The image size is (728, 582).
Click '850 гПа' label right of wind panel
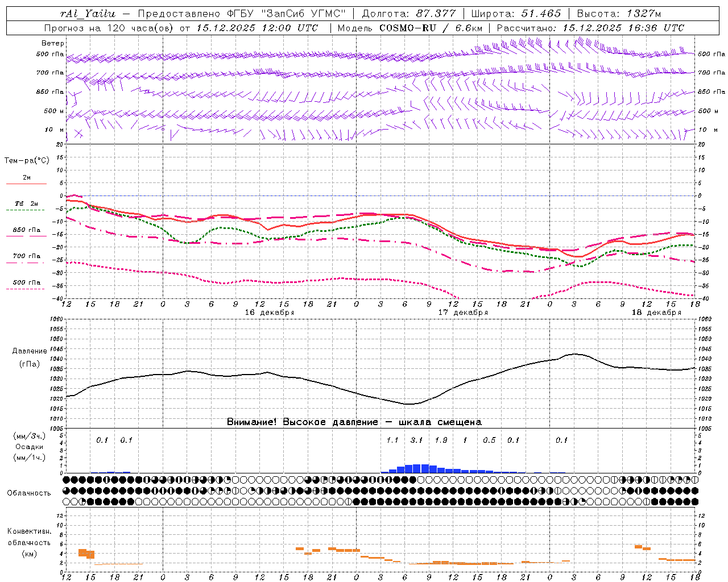coord(712,92)
